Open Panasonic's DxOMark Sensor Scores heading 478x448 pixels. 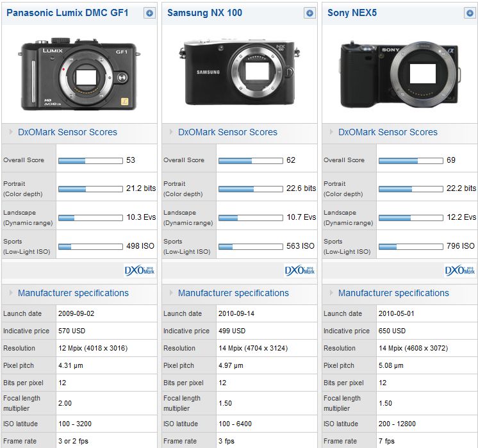coord(67,132)
